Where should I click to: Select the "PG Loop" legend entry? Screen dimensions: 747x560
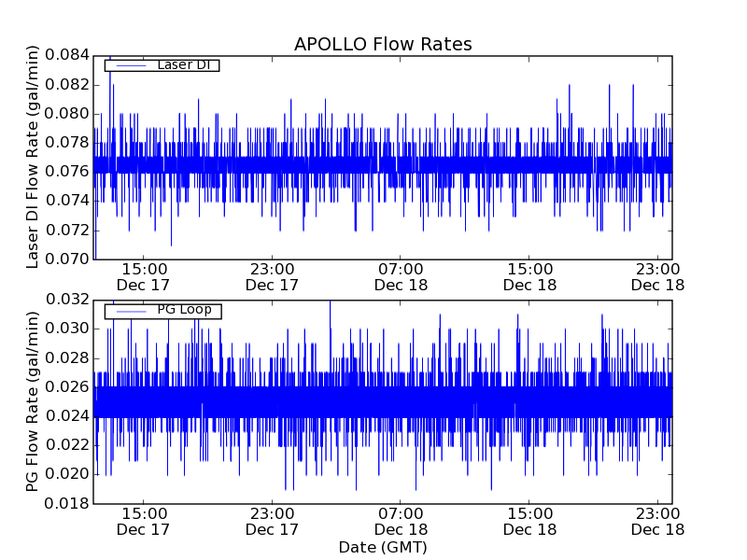162,311
